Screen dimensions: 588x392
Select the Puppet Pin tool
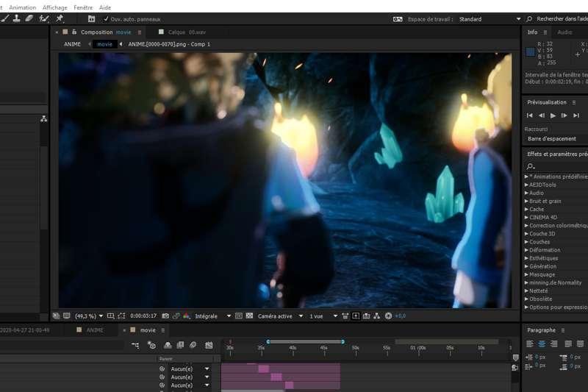[x=60, y=18]
